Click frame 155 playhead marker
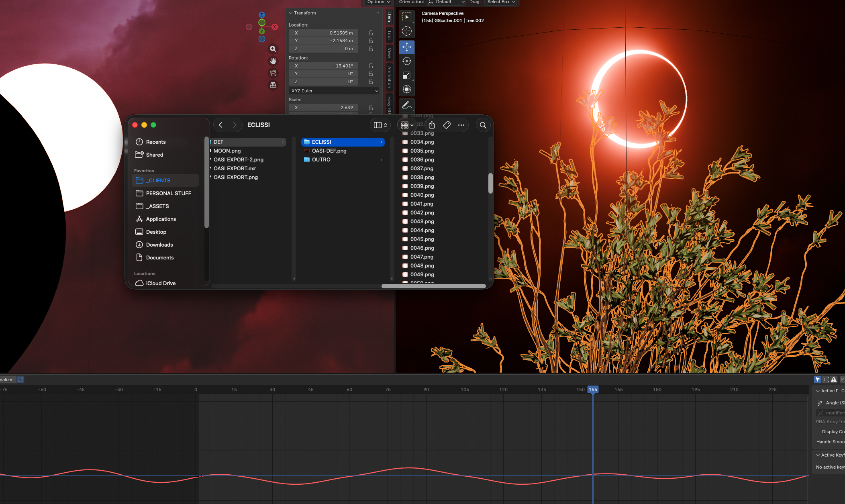 coord(593,390)
